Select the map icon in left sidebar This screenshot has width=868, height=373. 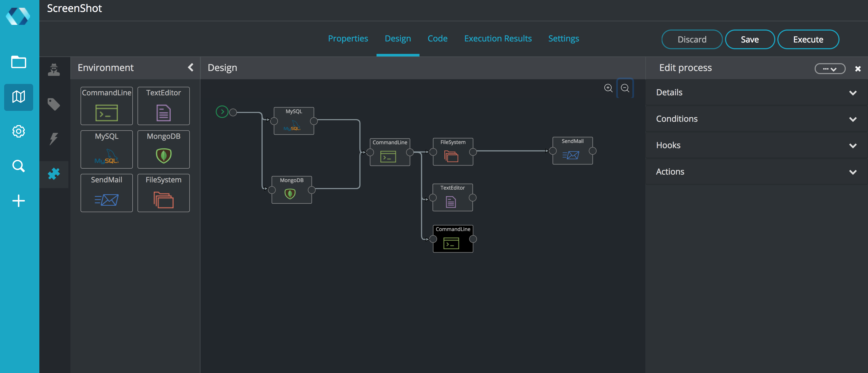(x=19, y=97)
